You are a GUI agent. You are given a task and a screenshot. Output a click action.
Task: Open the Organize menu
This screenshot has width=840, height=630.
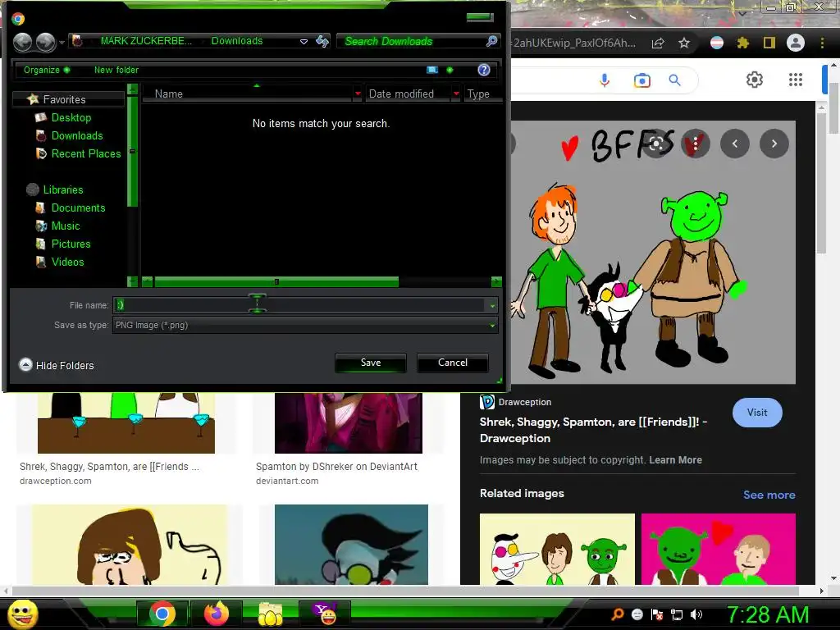pyautogui.click(x=46, y=70)
